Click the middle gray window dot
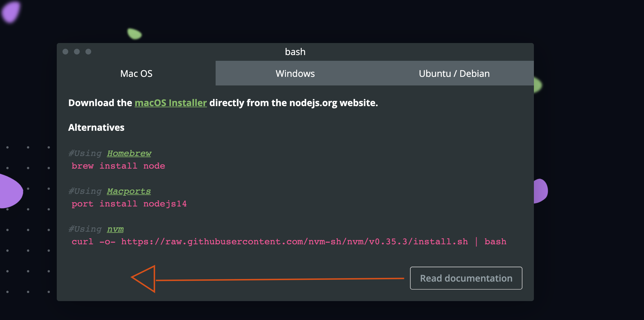 click(x=77, y=52)
